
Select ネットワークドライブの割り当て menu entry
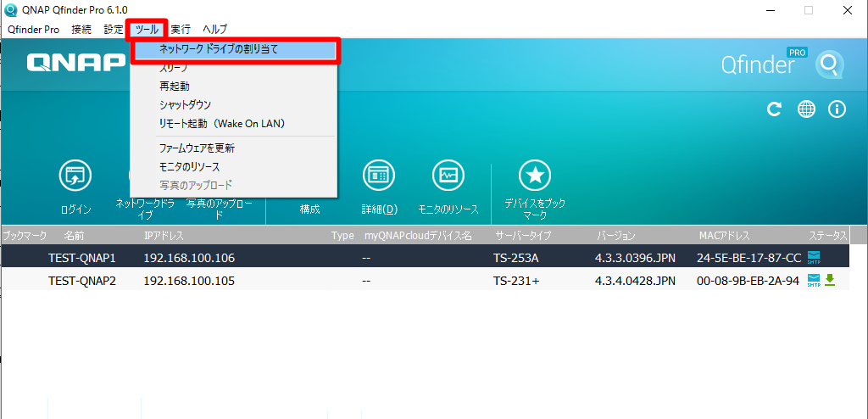point(234,49)
